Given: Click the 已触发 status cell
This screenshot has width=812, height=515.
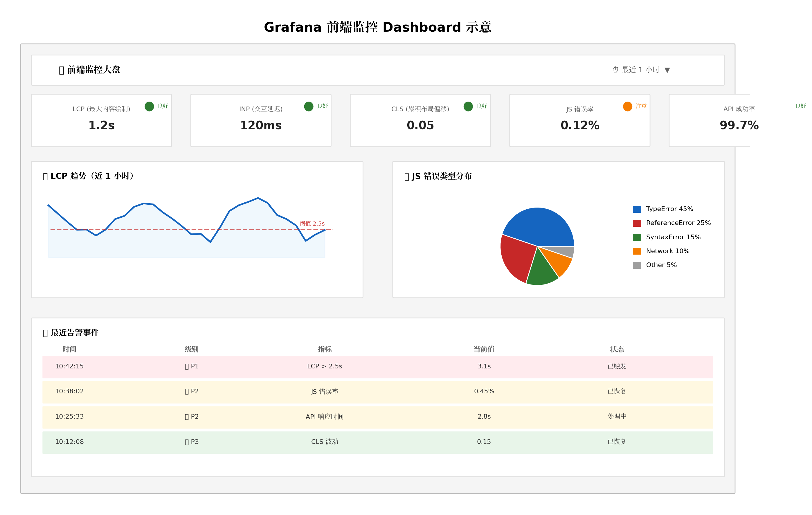Looking at the screenshot, I should (x=617, y=366).
